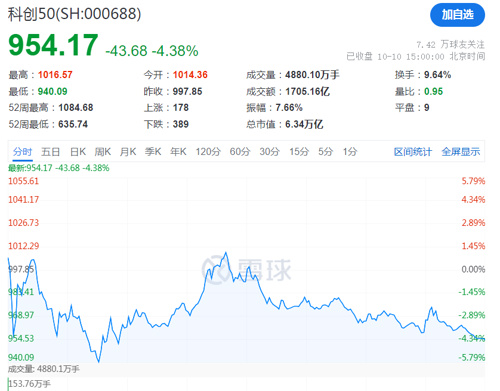
Task: Open the 日K chart tab
Action: click(78, 152)
